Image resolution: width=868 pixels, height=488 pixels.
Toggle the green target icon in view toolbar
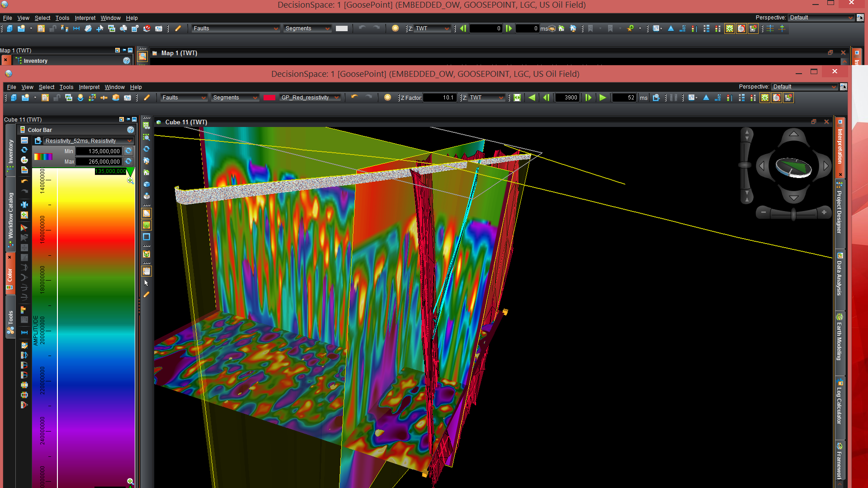pyautogui.click(x=146, y=225)
